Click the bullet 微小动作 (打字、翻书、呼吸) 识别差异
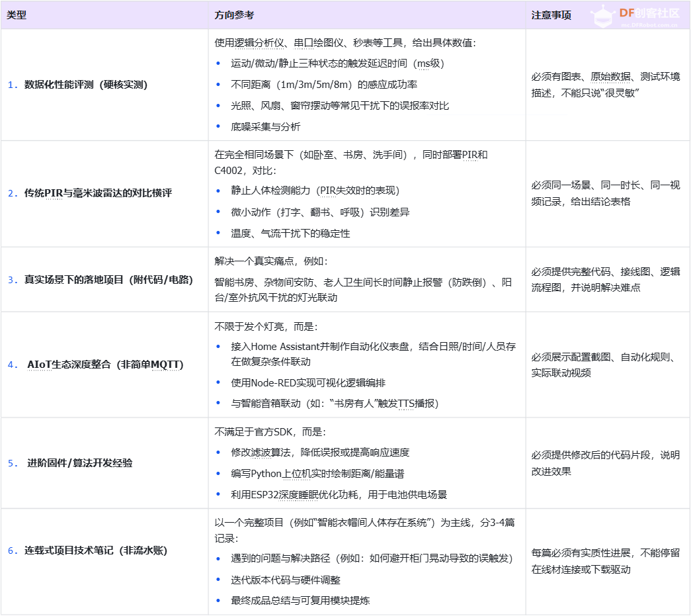 (x=320, y=212)
